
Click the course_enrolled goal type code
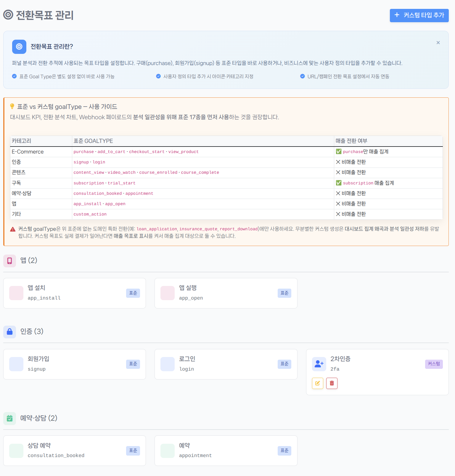[x=158, y=173]
